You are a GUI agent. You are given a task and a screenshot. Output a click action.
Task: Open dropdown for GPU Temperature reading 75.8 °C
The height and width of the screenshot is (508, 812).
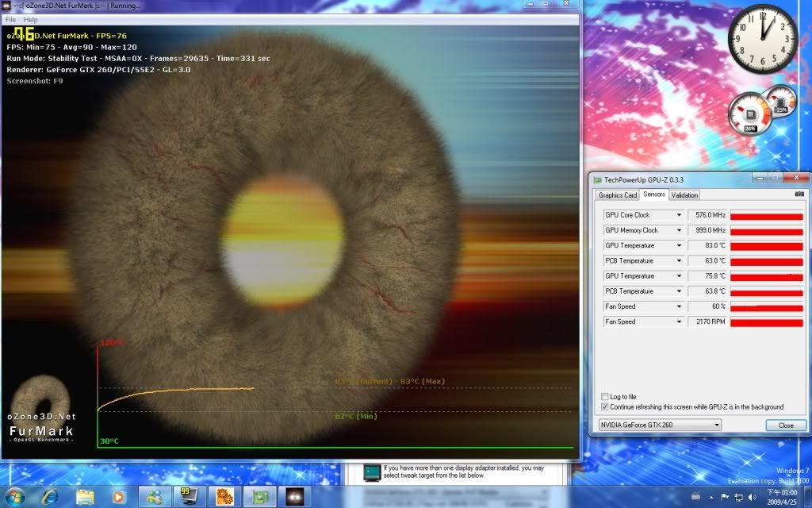tap(679, 276)
